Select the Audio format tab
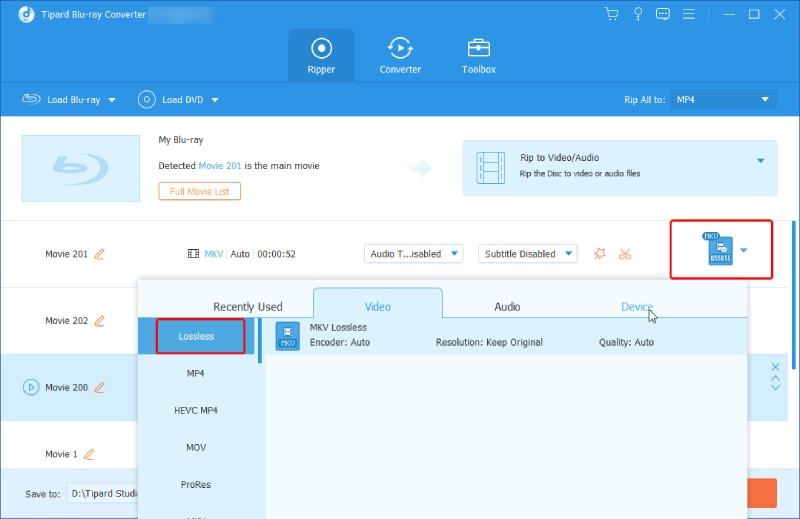The height and width of the screenshot is (519, 800). [507, 307]
